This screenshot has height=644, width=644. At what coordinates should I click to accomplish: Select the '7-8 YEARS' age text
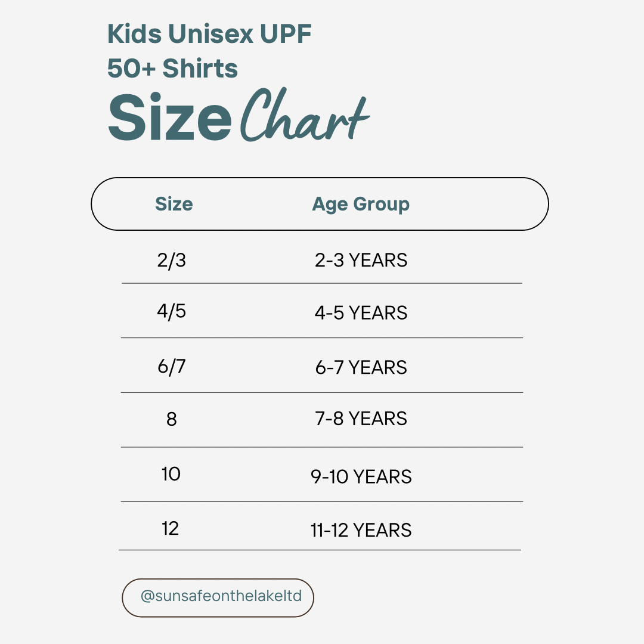click(x=361, y=419)
